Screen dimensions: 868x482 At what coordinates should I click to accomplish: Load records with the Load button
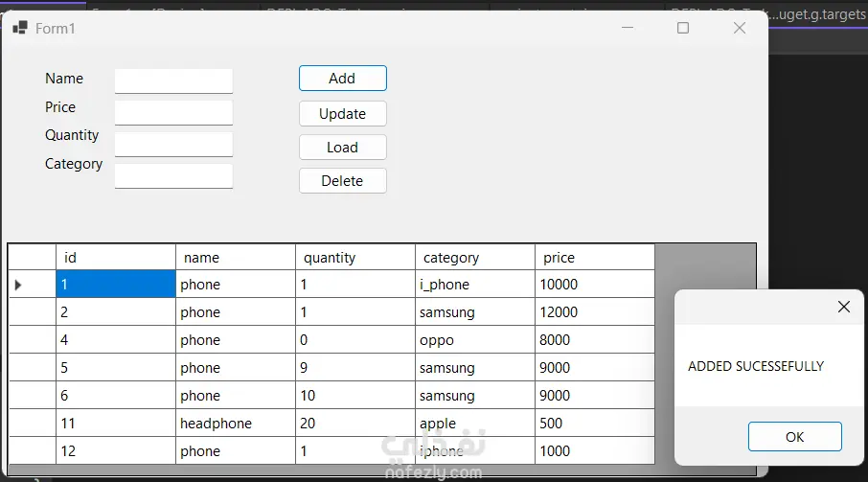pos(342,148)
